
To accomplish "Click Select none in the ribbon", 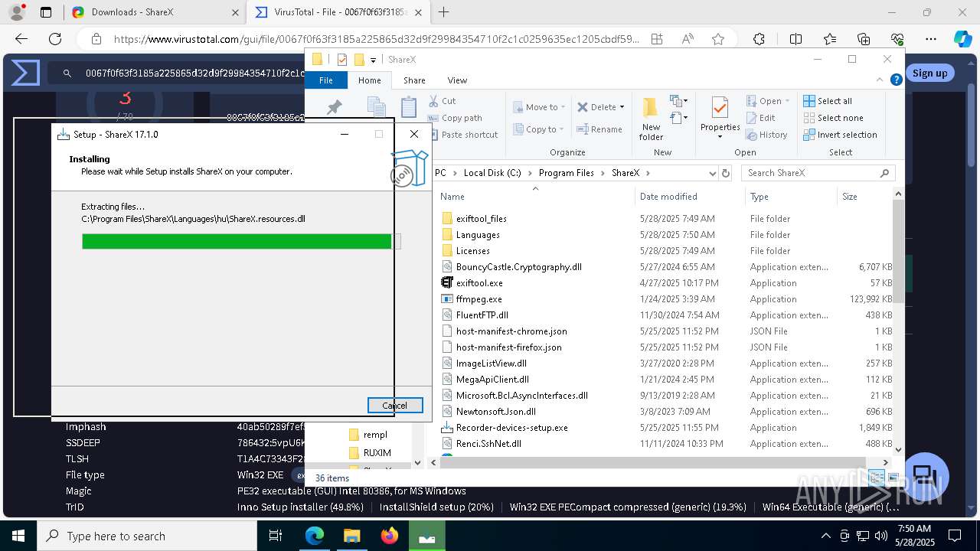I will 833,118.
